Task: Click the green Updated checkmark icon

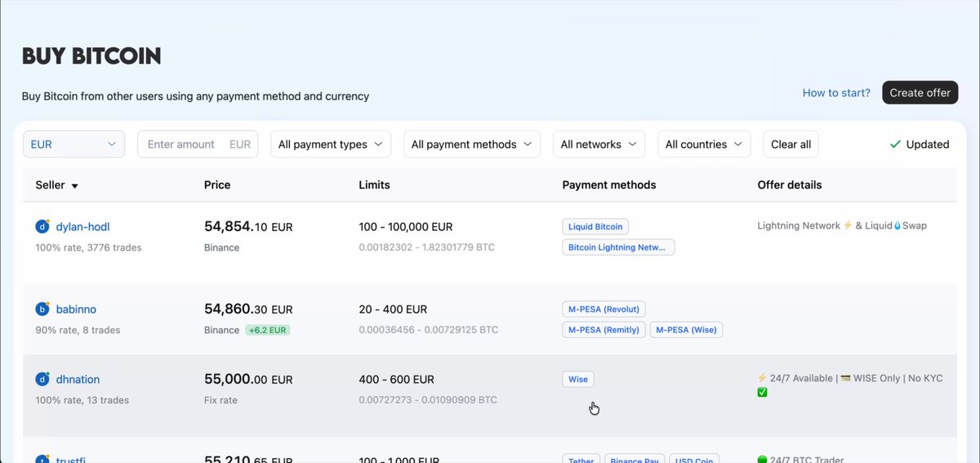Action: (895, 145)
